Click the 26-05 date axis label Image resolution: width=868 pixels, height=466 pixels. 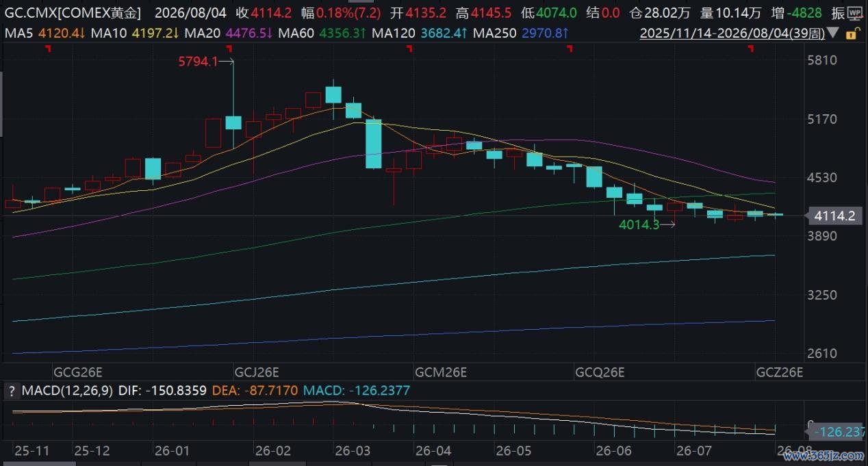click(514, 451)
